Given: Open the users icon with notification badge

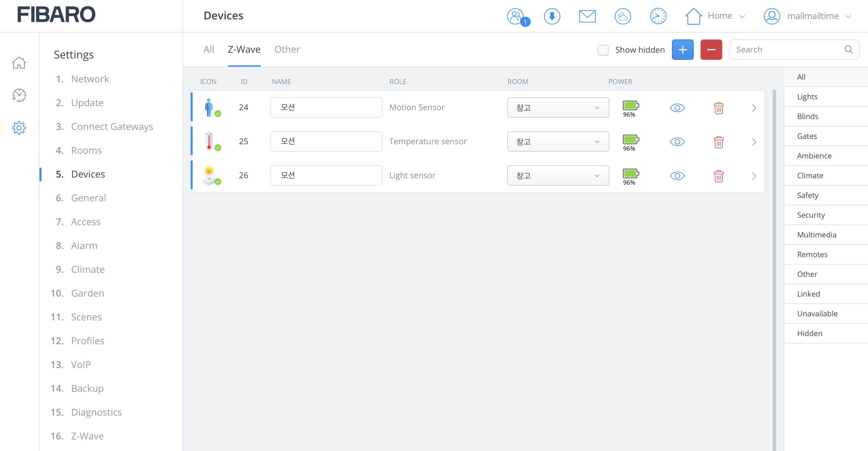Looking at the screenshot, I should tap(516, 16).
